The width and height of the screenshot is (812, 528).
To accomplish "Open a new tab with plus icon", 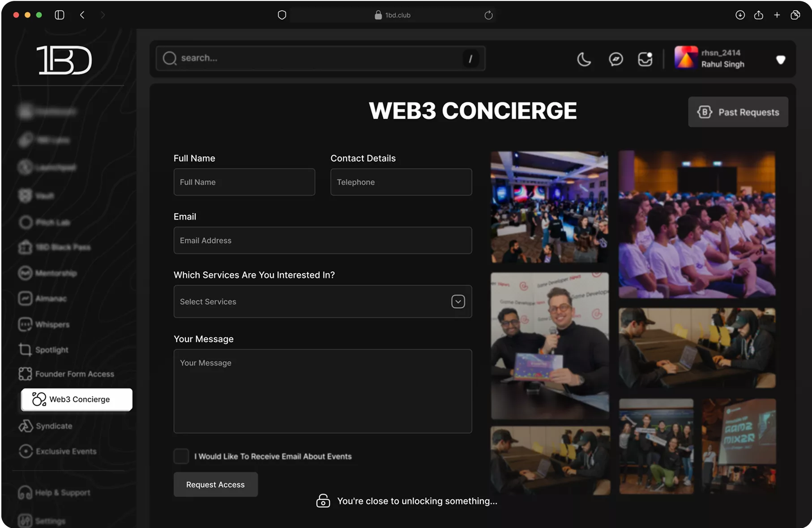I will point(777,15).
